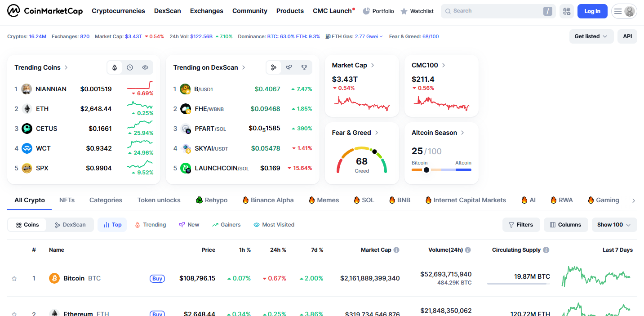This screenshot has width=644, height=316.
Task: Select the trophy icon in Trending on DexScan
Action: (x=304, y=67)
